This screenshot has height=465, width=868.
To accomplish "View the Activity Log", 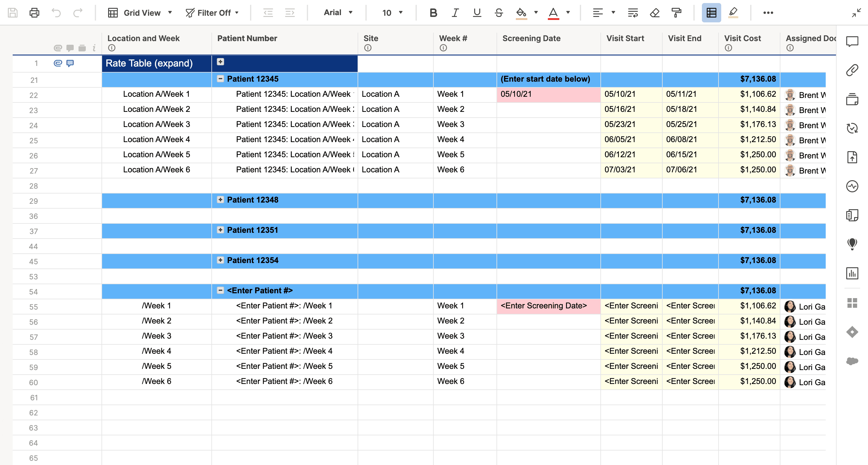I will [853, 186].
